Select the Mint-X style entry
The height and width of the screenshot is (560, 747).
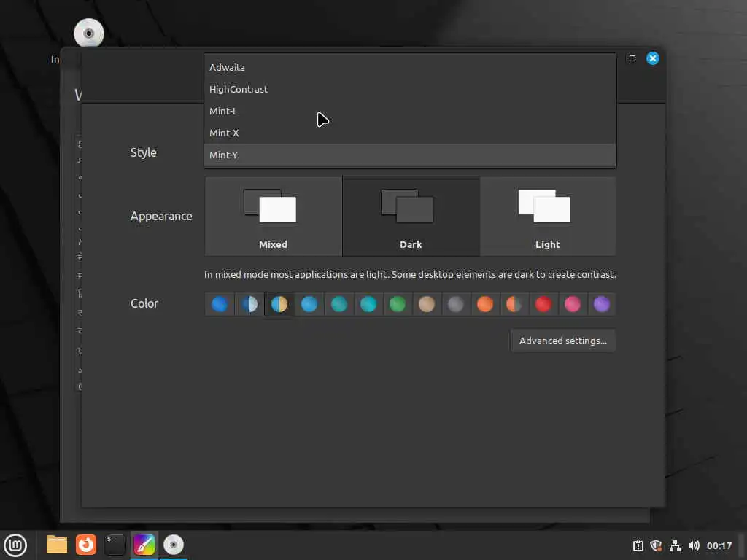click(410, 133)
